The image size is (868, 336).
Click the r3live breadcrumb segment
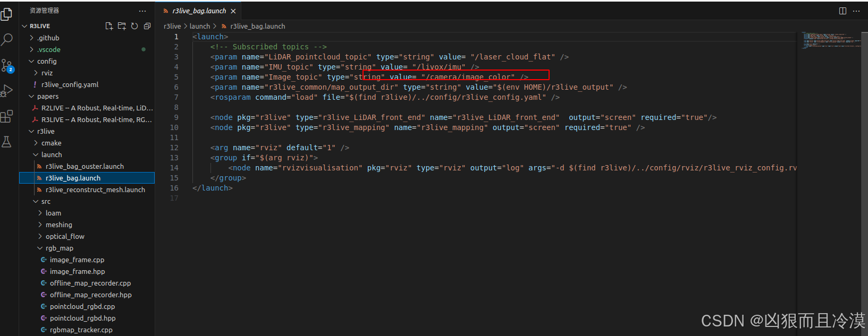coord(172,26)
